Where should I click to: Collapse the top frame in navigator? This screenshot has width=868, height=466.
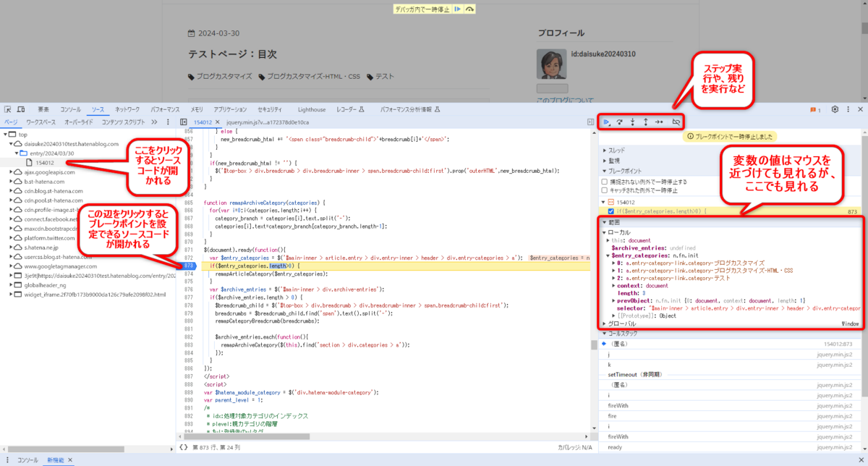pos(6,135)
